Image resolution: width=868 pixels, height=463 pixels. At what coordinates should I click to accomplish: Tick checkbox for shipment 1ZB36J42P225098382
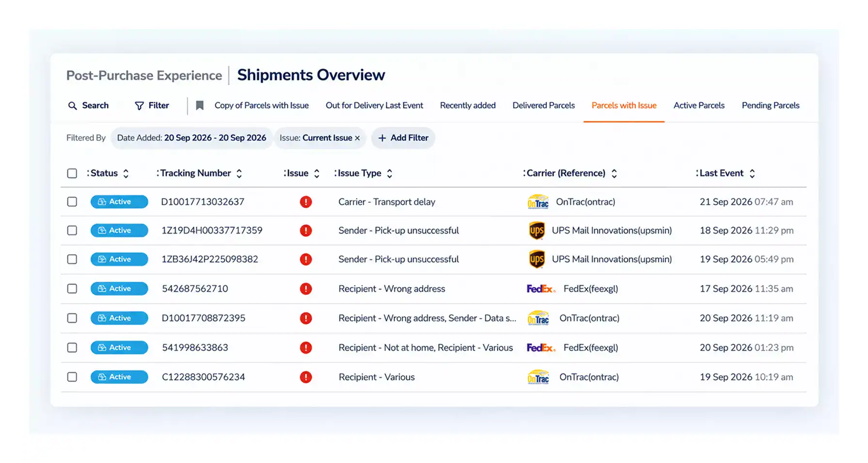click(72, 259)
